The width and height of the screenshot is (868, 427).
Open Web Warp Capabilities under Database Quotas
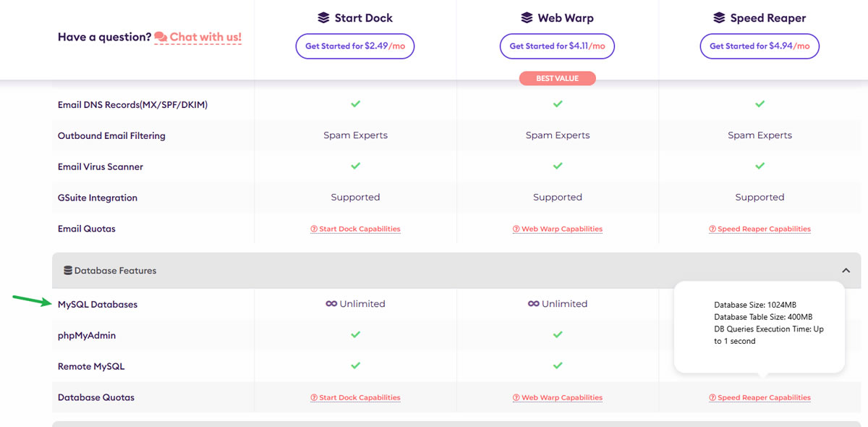click(x=558, y=397)
